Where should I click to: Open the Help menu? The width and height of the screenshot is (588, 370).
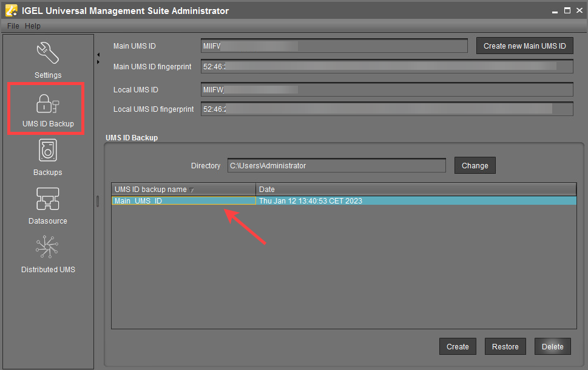[33, 26]
